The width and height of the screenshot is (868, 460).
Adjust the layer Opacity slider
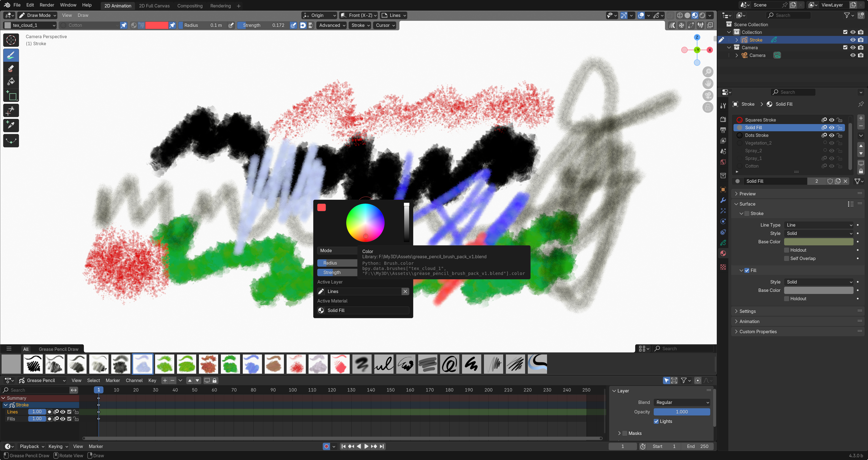pos(682,412)
